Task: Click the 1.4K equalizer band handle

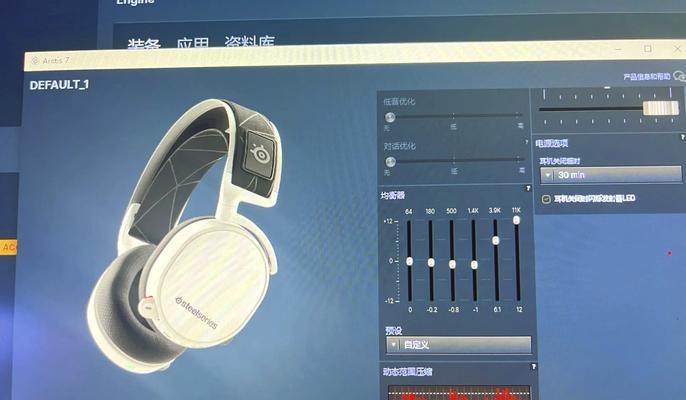Action: coord(474,264)
